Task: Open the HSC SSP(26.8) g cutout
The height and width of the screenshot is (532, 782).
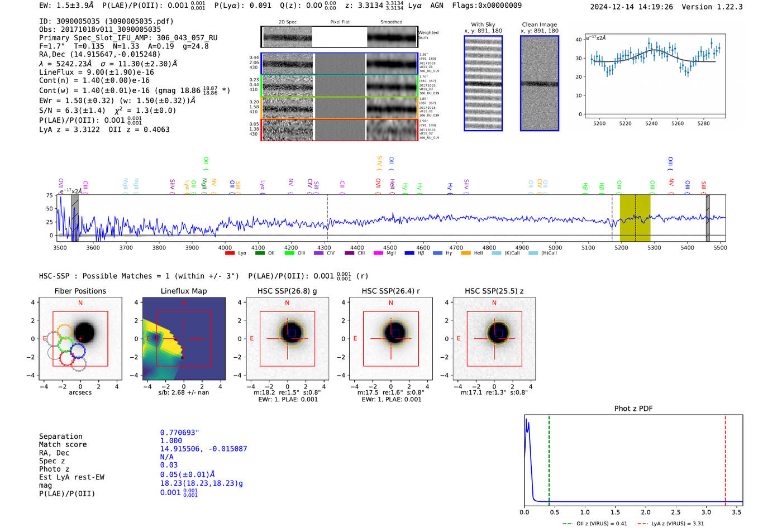Action: click(287, 339)
